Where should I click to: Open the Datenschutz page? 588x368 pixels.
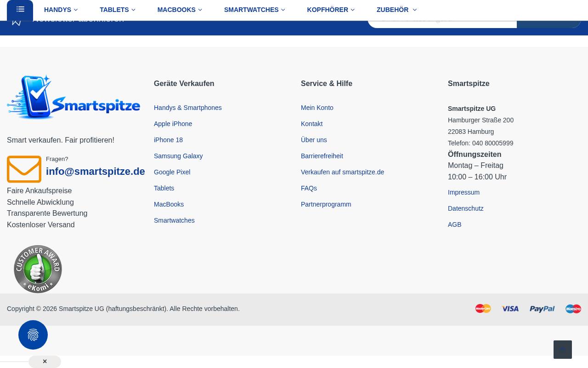[x=465, y=208]
